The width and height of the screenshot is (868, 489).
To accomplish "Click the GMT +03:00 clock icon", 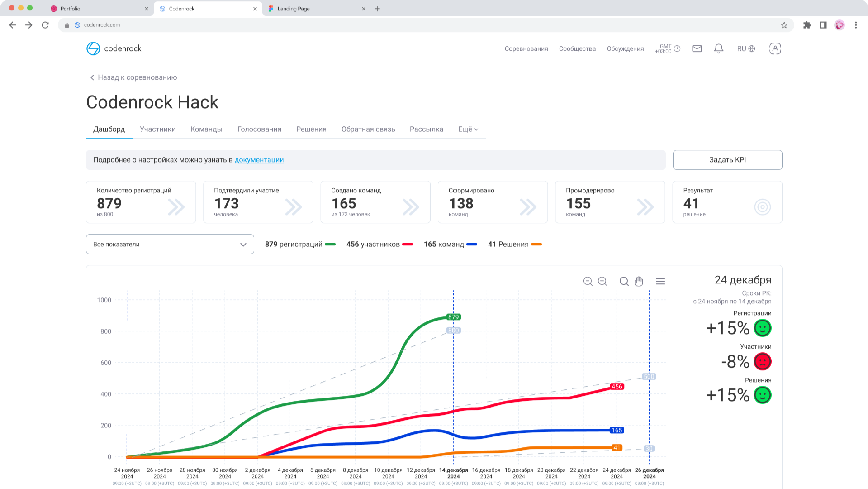I will point(677,48).
